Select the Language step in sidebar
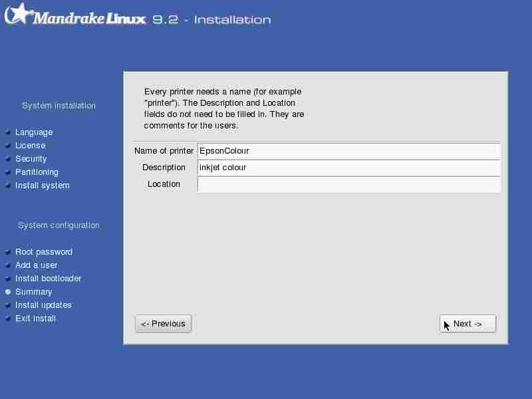Image resolution: width=532 pixels, height=399 pixels. (34, 132)
